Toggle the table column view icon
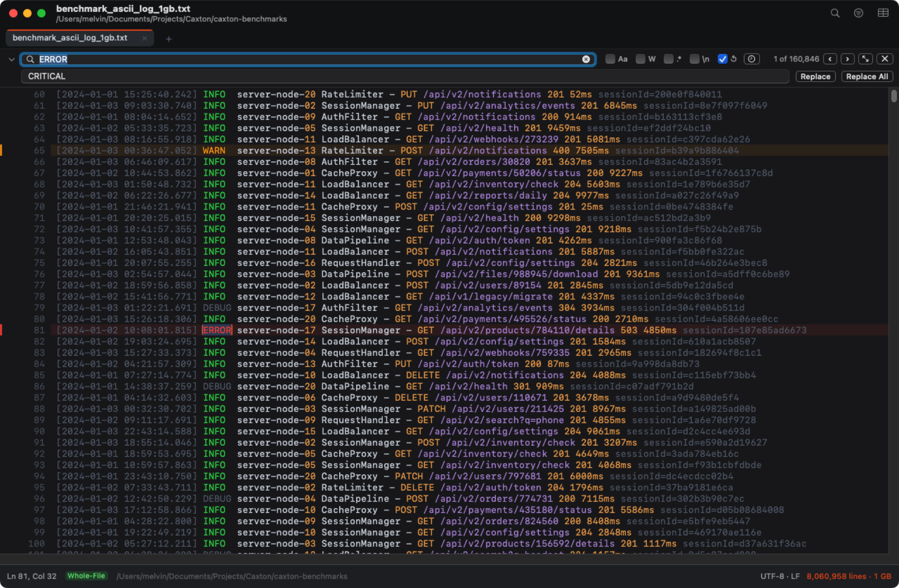This screenshot has width=899, height=588. [883, 13]
